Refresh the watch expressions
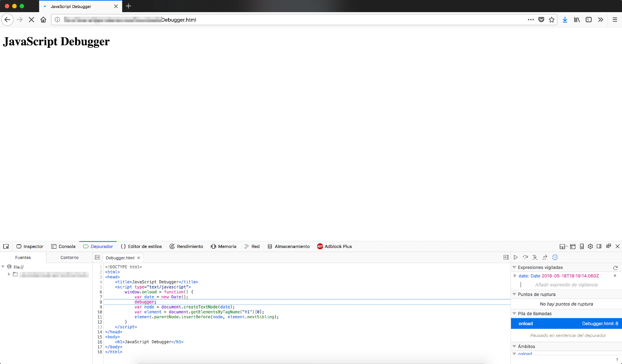The height and width of the screenshot is (364, 622). [x=615, y=268]
